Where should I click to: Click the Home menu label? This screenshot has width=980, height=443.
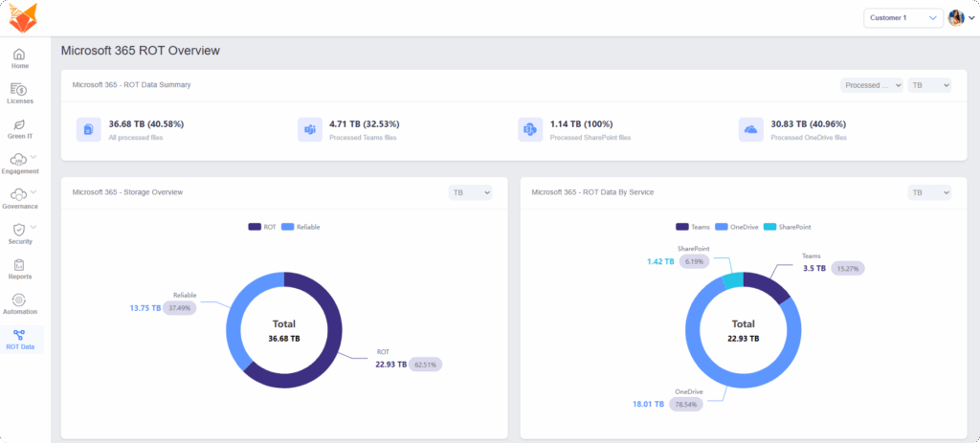20,66
